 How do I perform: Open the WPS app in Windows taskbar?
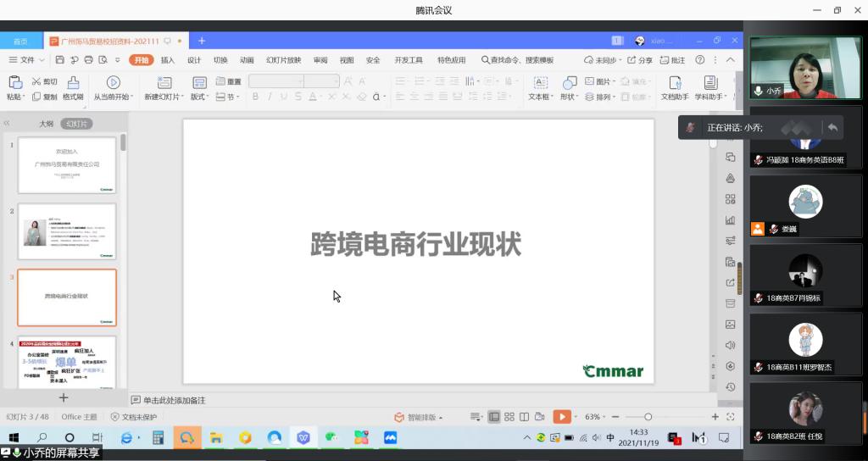pyautogui.click(x=303, y=438)
